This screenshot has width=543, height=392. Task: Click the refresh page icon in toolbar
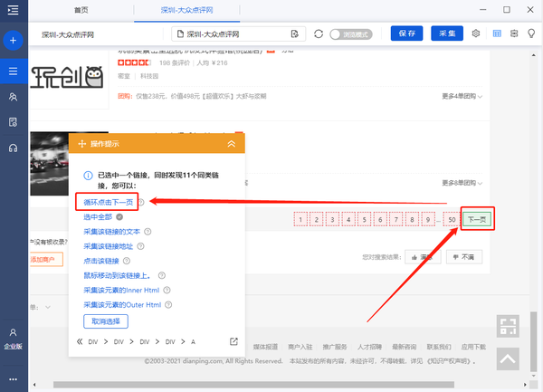(319, 33)
